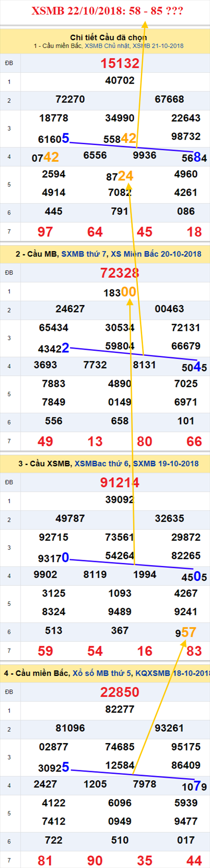Select sixth prize number 957
This screenshot has width=210, height=868.
pos(186,632)
